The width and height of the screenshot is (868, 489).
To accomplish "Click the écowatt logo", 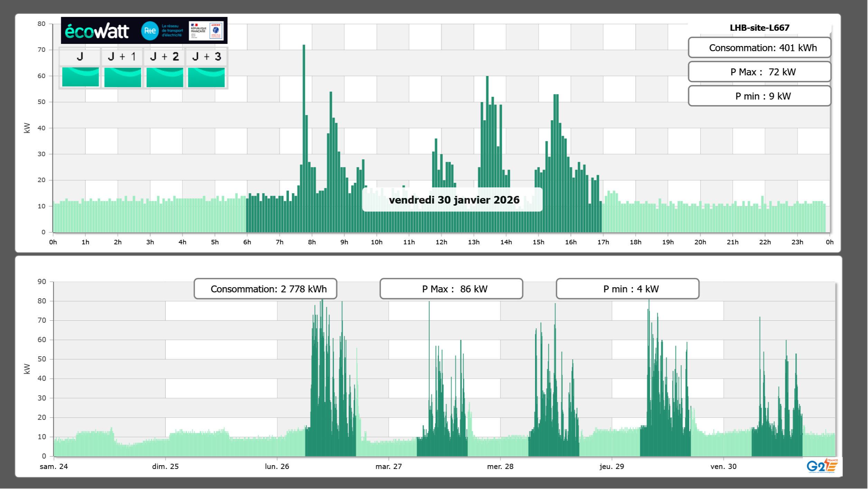I will click(x=97, y=31).
